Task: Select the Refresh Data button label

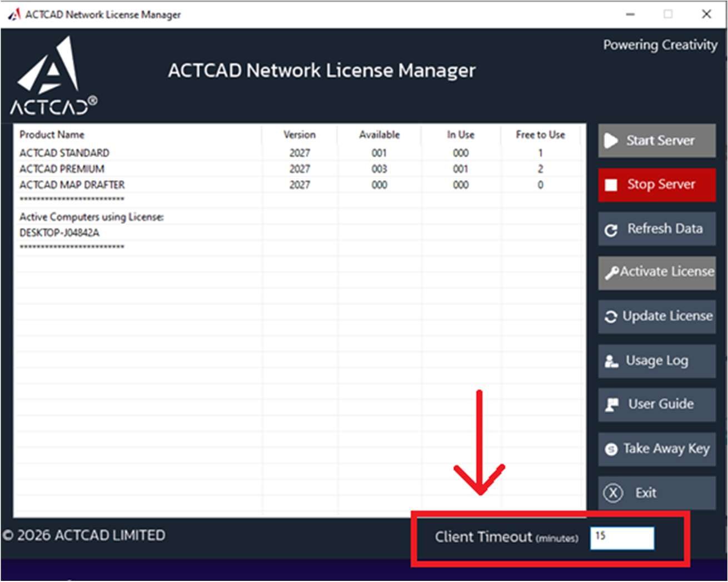Action: tap(665, 228)
